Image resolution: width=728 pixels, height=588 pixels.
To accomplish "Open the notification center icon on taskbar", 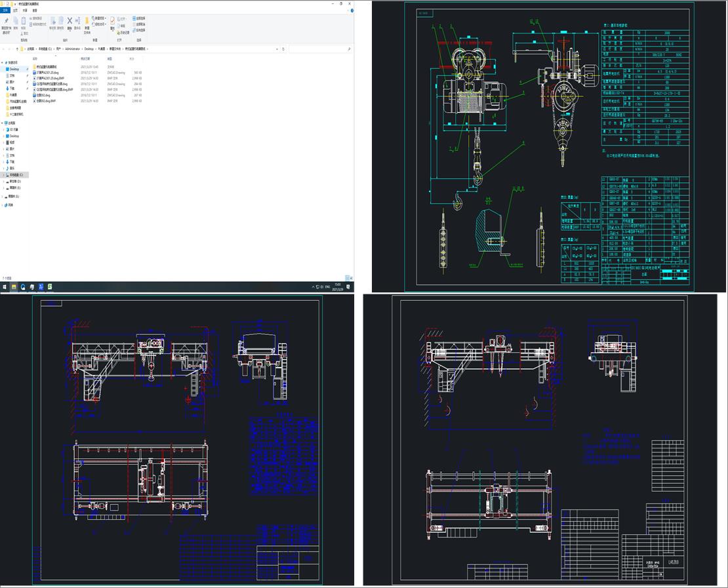I will click(348, 287).
